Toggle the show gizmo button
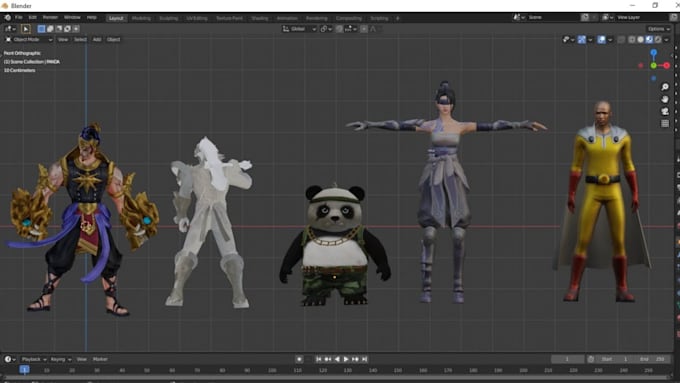The width and height of the screenshot is (680, 383). point(582,39)
